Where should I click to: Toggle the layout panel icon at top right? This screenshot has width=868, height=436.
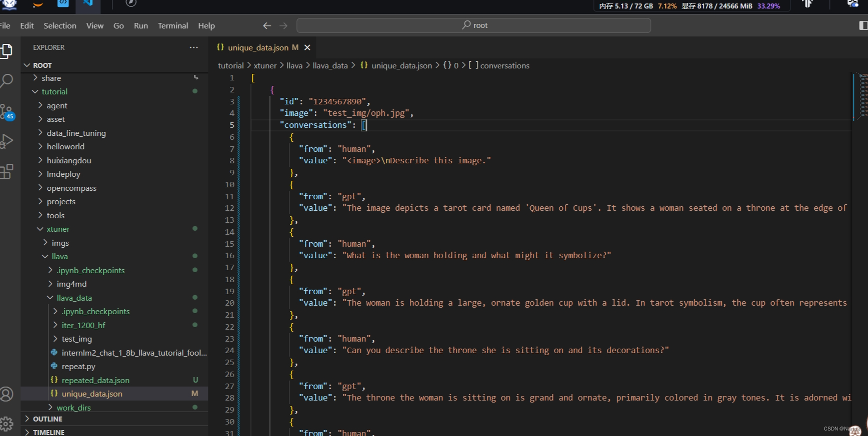pyautogui.click(x=862, y=25)
